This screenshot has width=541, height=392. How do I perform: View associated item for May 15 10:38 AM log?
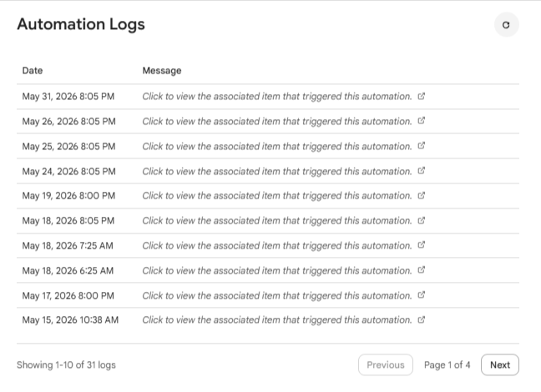coord(277,320)
